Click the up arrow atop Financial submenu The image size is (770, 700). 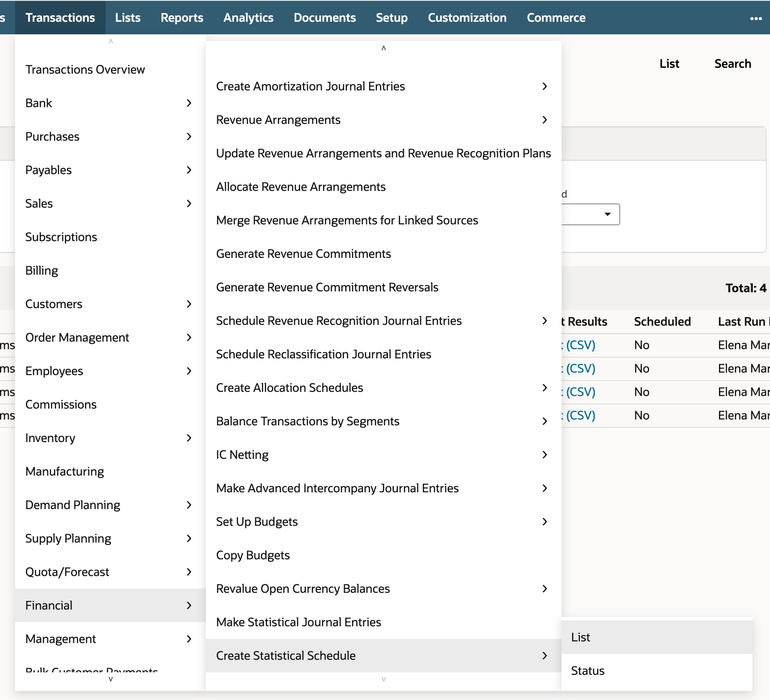click(x=383, y=48)
